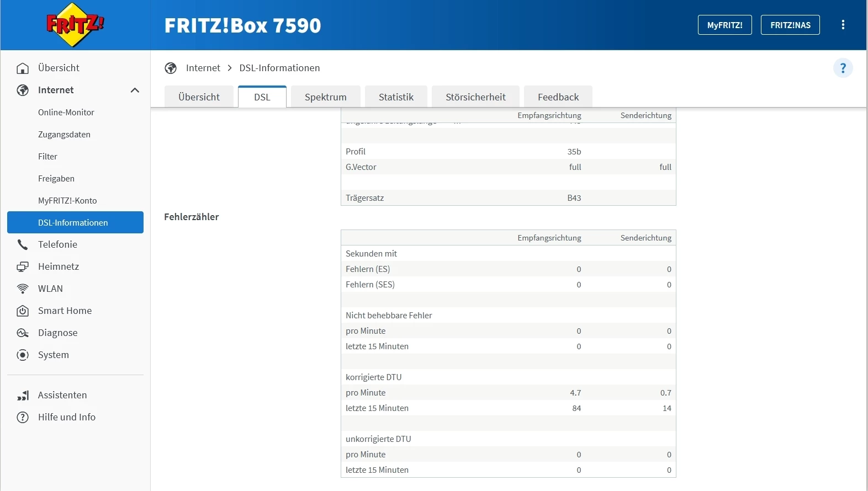Click the Smart Home icon
The image size is (868, 491).
(23, 311)
